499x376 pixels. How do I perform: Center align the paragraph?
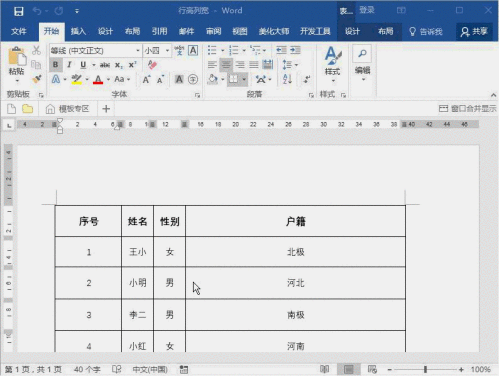[226, 65]
